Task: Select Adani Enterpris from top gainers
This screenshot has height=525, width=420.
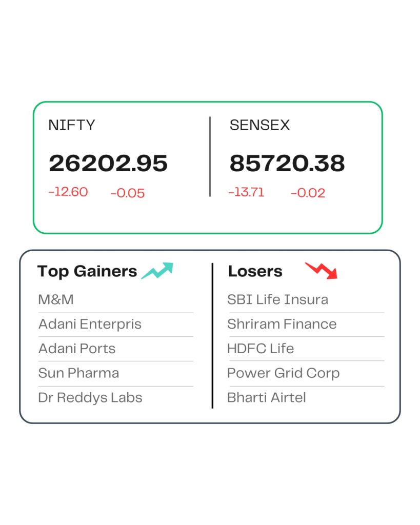Action: click(x=90, y=324)
